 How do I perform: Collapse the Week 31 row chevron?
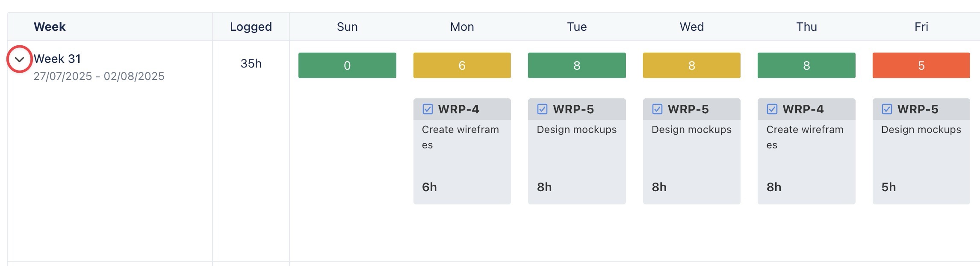pos(19,59)
